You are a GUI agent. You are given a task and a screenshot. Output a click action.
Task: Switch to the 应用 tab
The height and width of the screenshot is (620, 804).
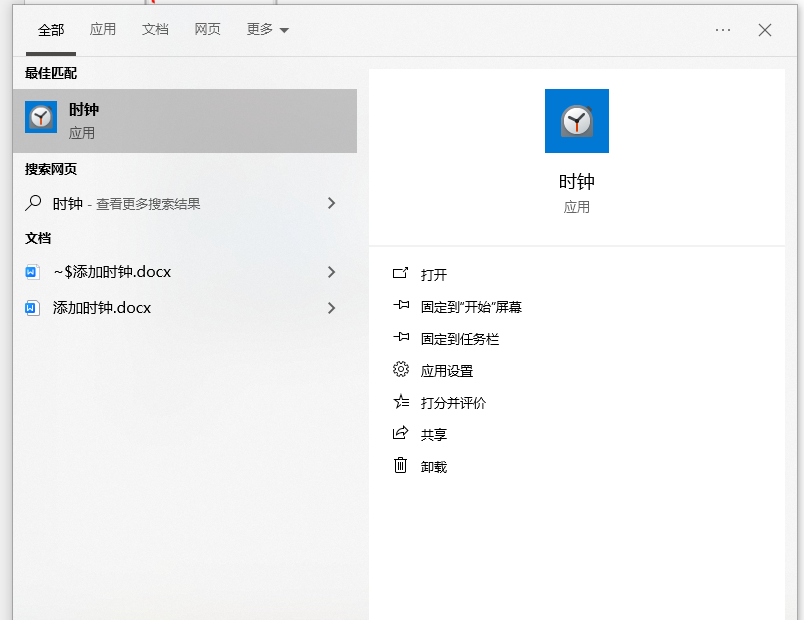pyautogui.click(x=103, y=29)
